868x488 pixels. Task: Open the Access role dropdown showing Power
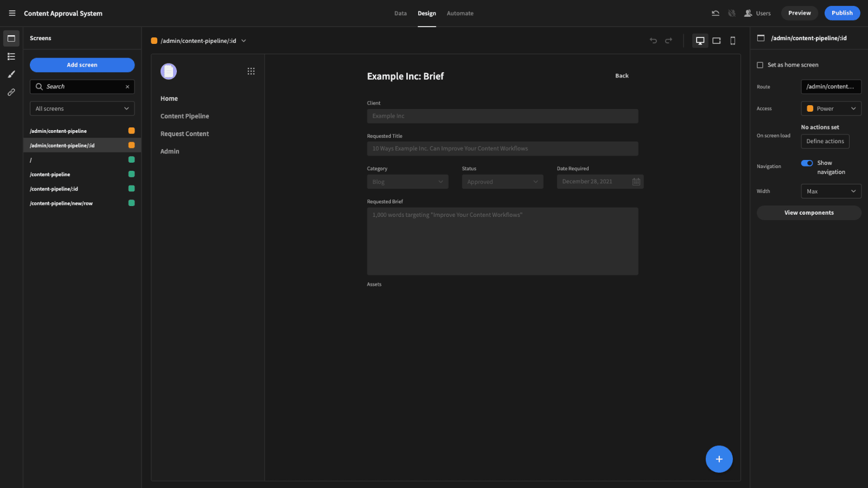(x=831, y=108)
